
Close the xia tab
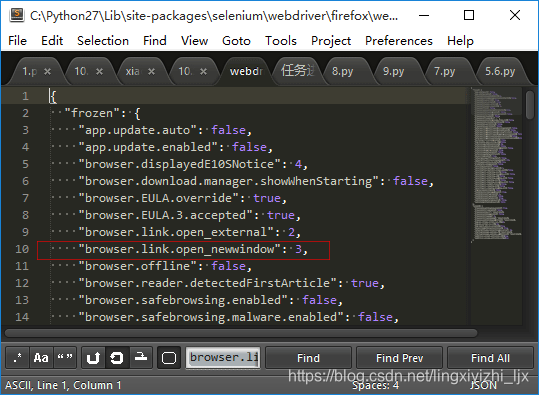click(151, 71)
